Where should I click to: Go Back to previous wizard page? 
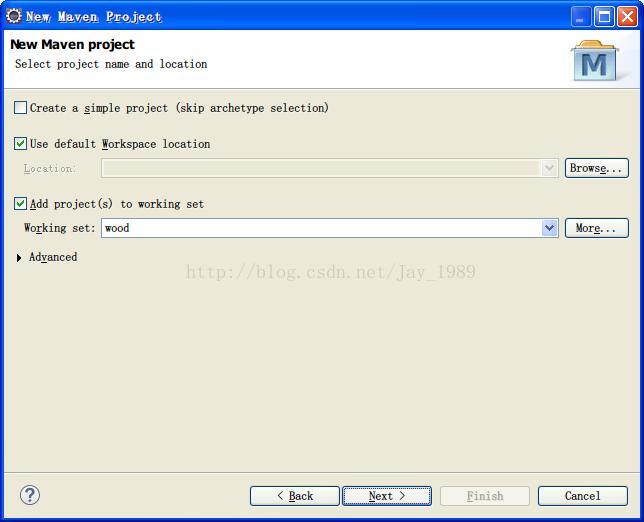(294, 496)
